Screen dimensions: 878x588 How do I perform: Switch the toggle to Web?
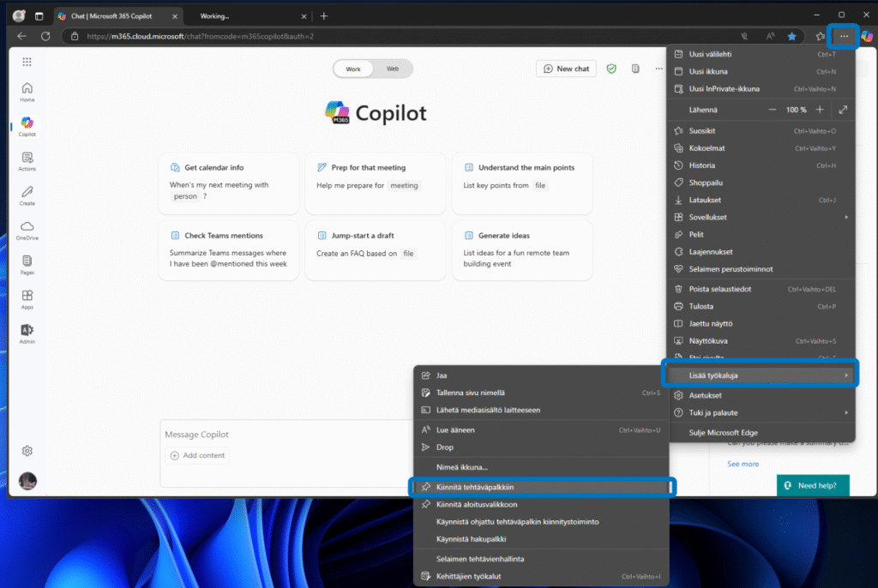pos(393,69)
